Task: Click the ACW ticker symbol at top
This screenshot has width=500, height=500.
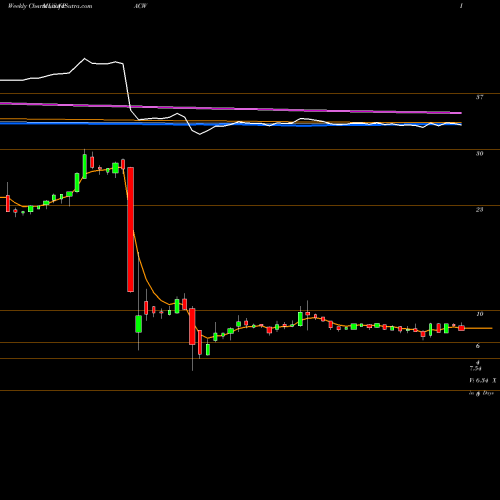Action: click(x=140, y=6)
